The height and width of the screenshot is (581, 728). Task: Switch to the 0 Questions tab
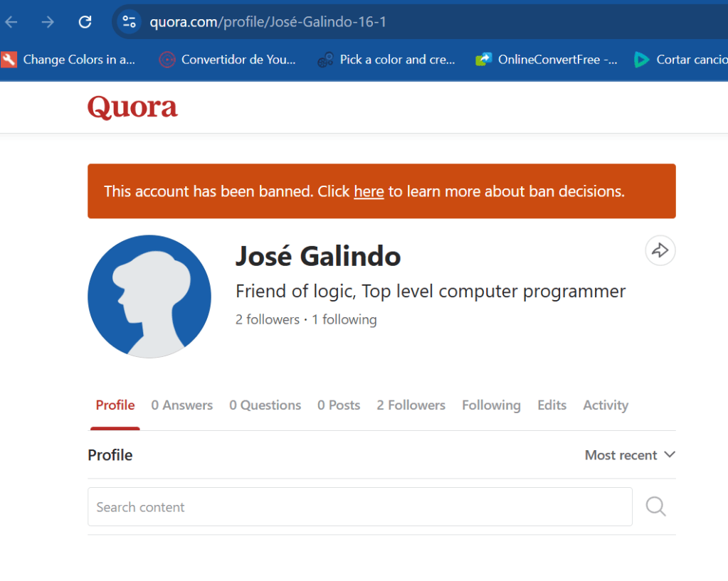pos(265,405)
